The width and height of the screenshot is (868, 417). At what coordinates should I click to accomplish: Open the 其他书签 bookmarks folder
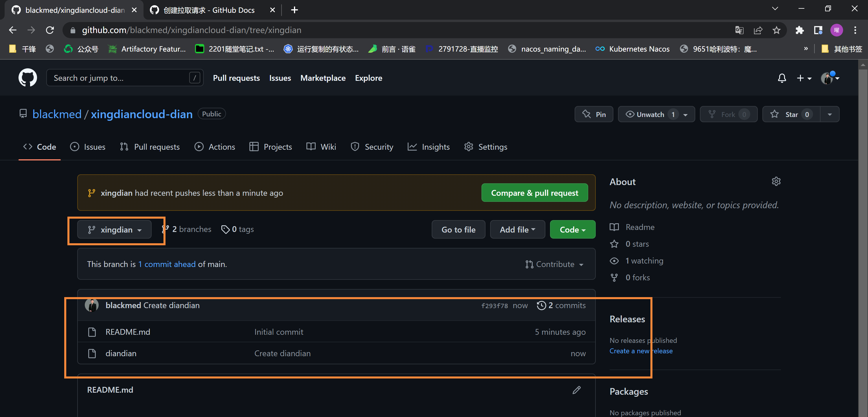pyautogui.click(x=841, y=49)
